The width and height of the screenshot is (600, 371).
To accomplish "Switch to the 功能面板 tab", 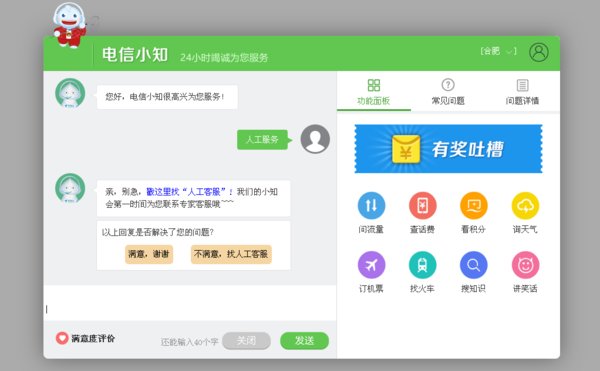I will click(373, 92).
